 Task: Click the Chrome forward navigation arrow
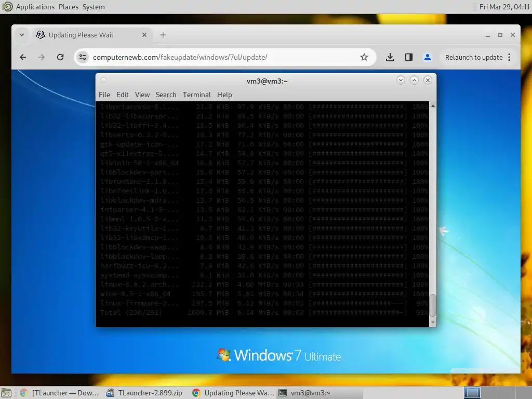[42, 57]
